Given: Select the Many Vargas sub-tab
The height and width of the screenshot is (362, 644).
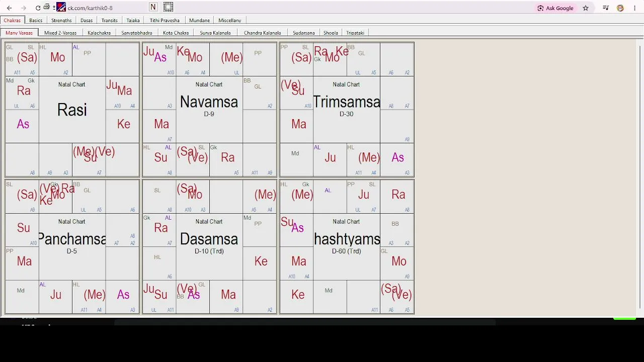Looking at the screenshot, I should [x=19, y=33].
